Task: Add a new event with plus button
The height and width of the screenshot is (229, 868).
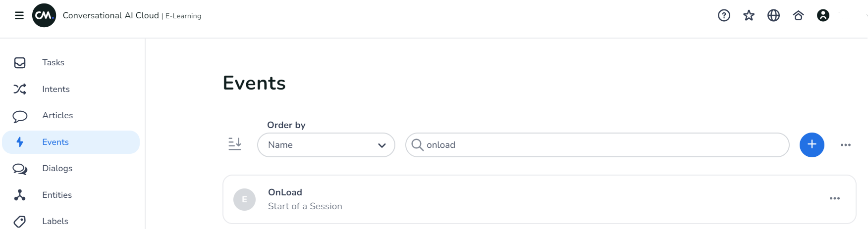Action: (812, 145)
